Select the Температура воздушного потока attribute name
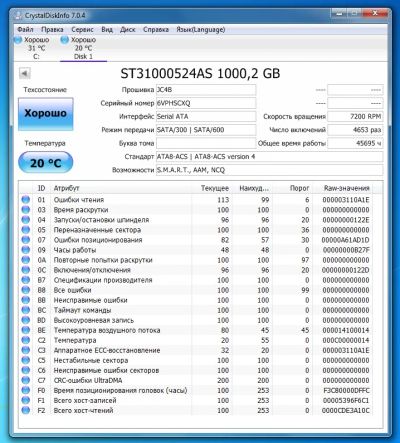This screenshot has width=400, height=443. point(107,330)
